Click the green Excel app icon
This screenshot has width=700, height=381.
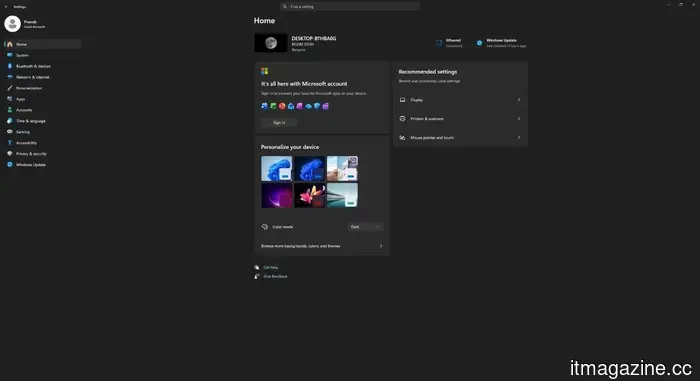[273, 106]
